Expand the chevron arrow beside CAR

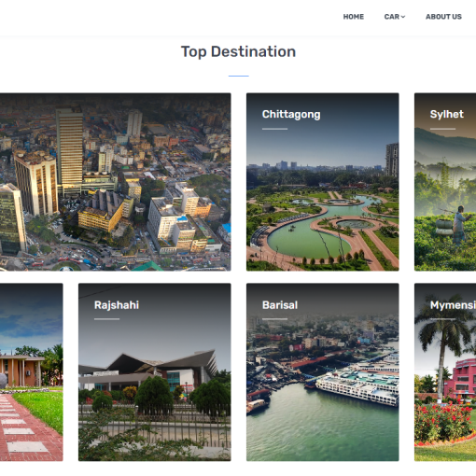tap(403, 17)
